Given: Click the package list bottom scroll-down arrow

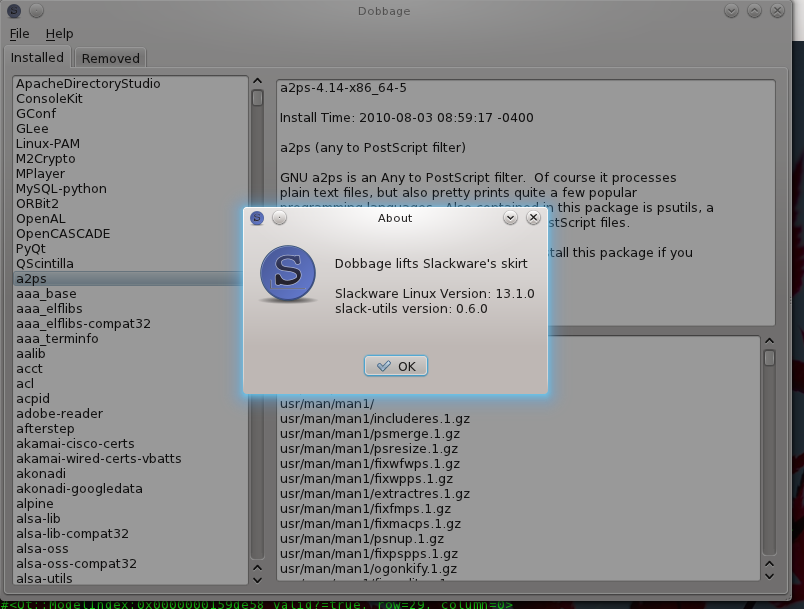Looking at the screenshot, I should (x=257, y=580).
